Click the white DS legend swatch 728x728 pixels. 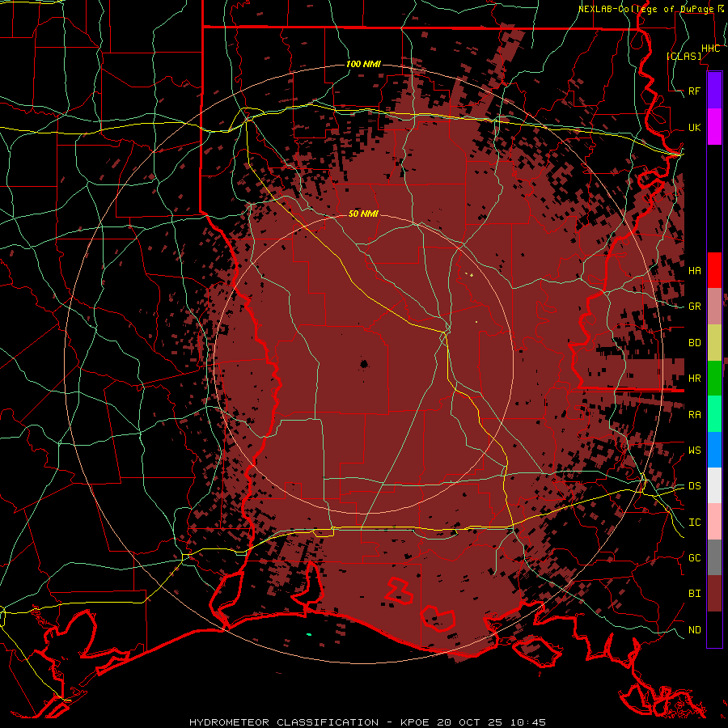coord(714,485)
